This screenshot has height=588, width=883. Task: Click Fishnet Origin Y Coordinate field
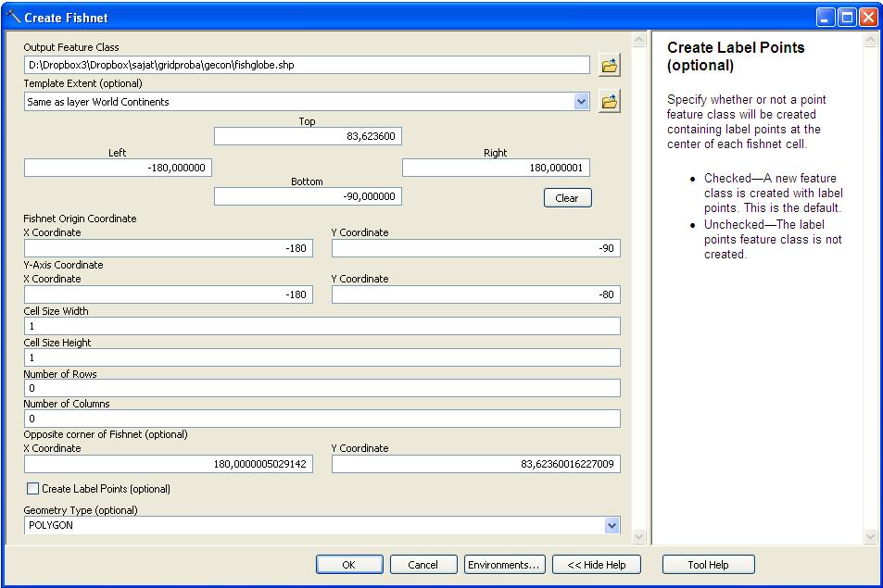click(x=476, y=248)
